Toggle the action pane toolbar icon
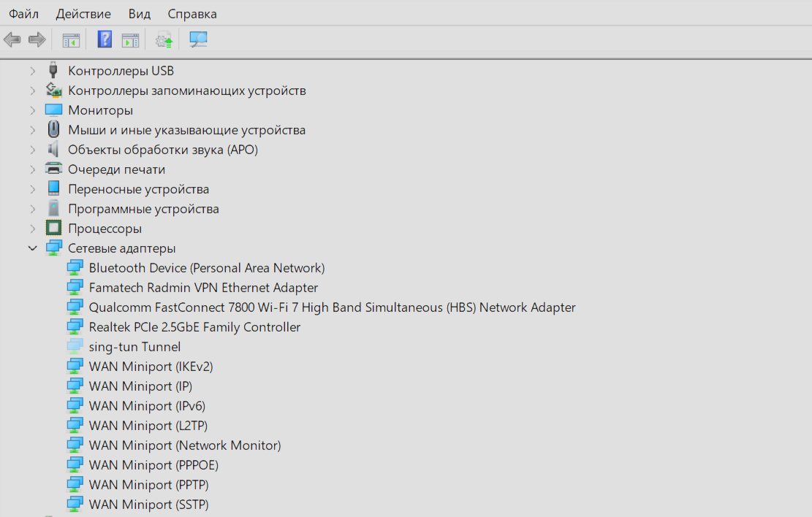The width and height of the screenshot is (812, 517). [131, 40]
